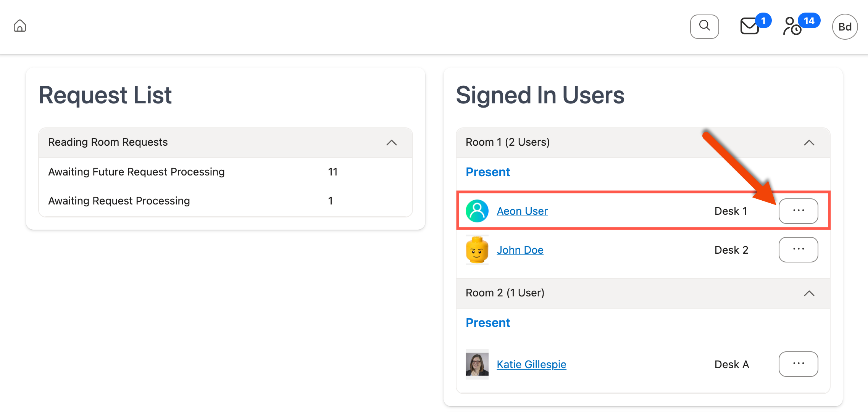Viewport: 868px width, 412px height.
Task: Collapse the Reading Room Requests section
Action: click(x=391, y=143)
